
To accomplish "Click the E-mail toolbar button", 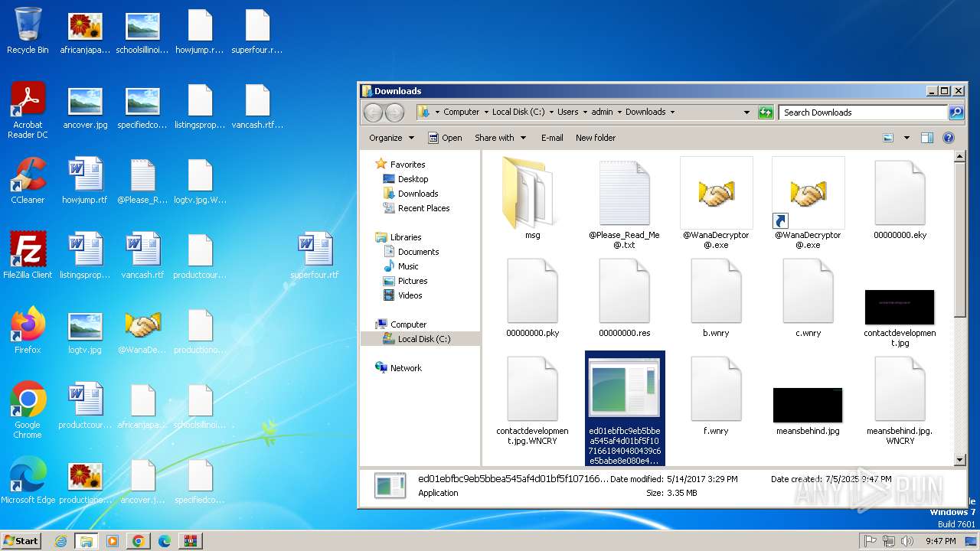I will click(552, 138).
